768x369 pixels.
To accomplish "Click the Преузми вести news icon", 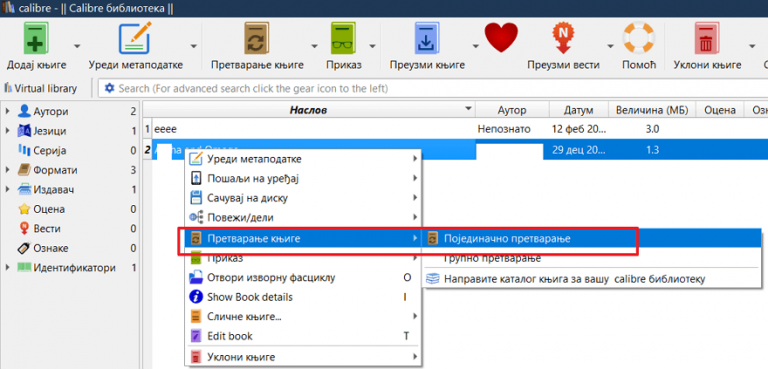I will (x=564, y=38).
